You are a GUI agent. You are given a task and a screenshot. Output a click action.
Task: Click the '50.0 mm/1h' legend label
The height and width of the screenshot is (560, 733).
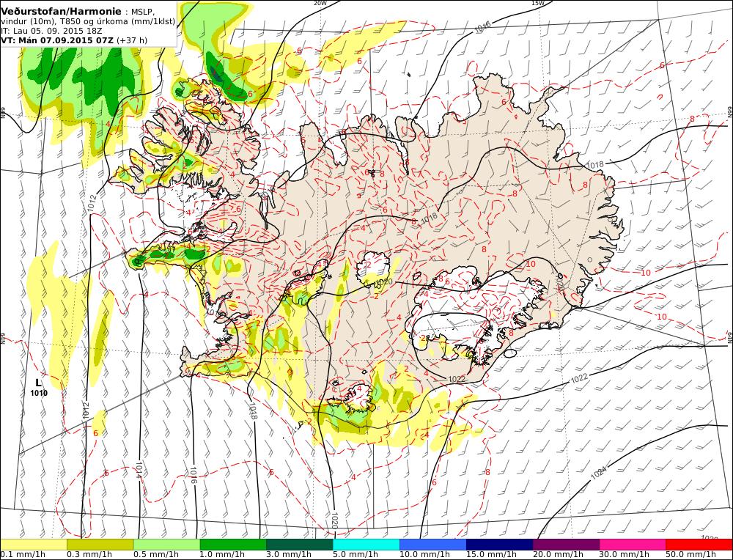tap(691, 555)
